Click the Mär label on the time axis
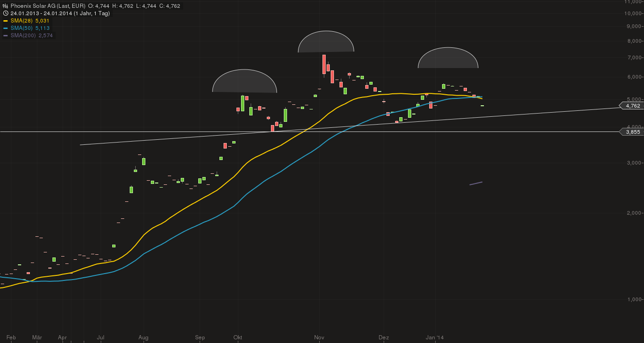The height and width of the screenshot is (343, 644). click(37, 337)
